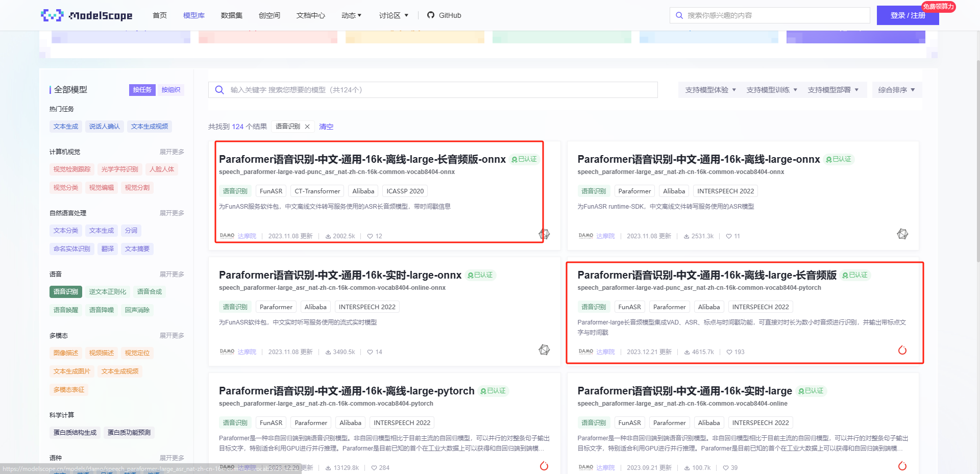Click PyTorch icon on 离线-large-pytorch card
Screen dimensions: 980x474
point(544,466)
